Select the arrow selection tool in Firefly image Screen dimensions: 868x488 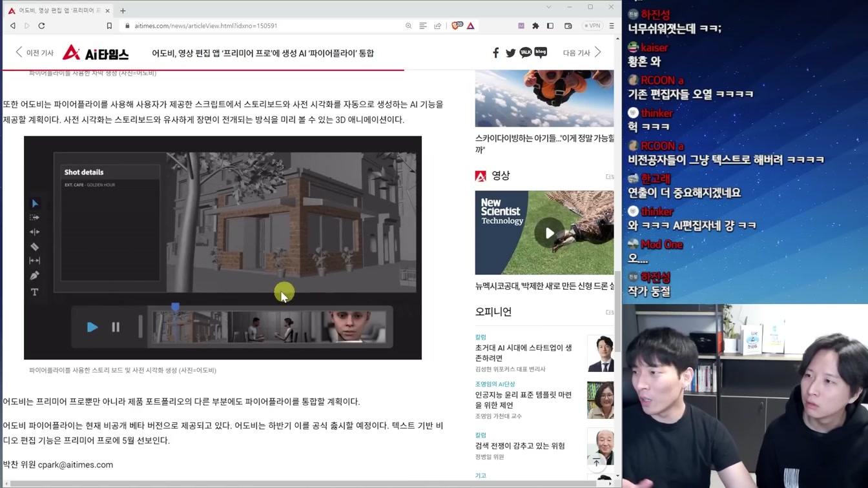35,203
